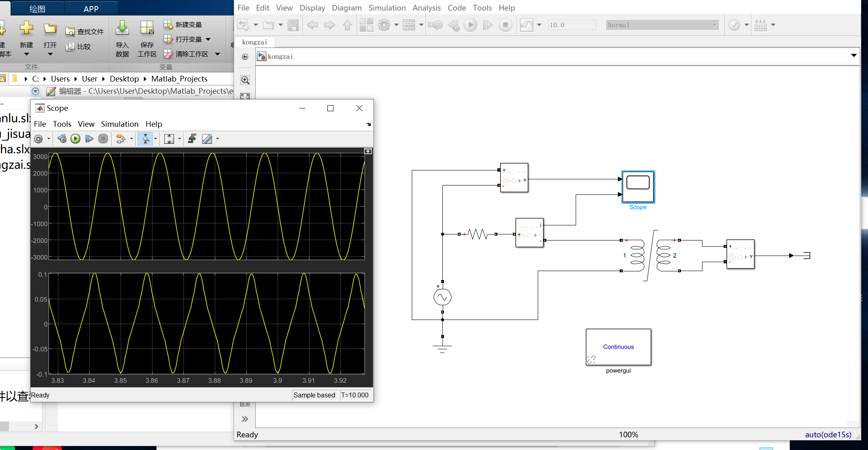
Task: Open the Simulation menu in Simulink
Action: click(x=387, y=8)
